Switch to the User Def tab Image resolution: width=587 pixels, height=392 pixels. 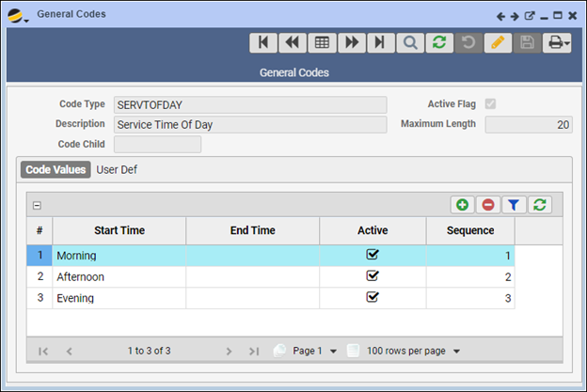[117, 169]
